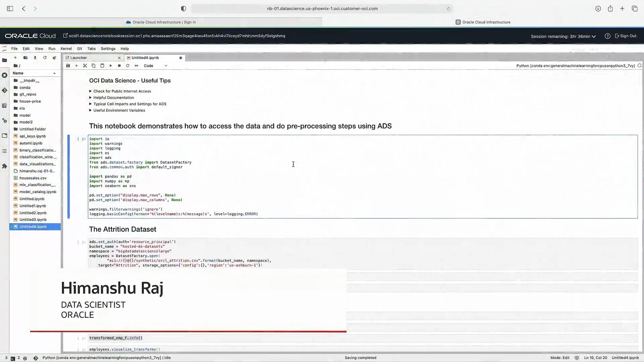The width and height of the screenshot is (644, 362).
Task: Click the Git status icon in the status bar
Action: click(36, 358)
